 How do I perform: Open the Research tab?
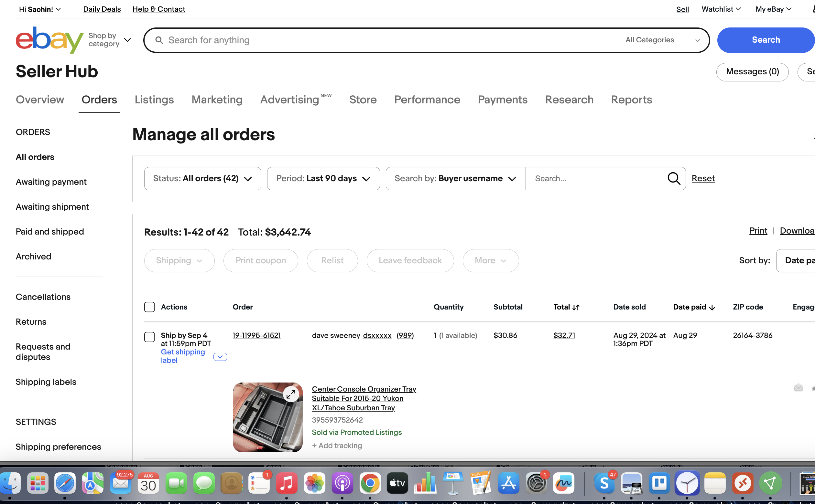569,100
